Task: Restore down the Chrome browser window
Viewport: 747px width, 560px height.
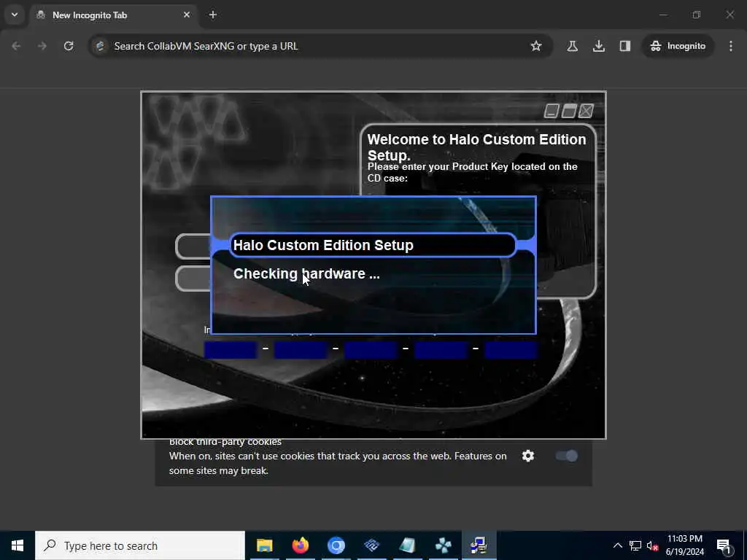Action: (697, 15)
